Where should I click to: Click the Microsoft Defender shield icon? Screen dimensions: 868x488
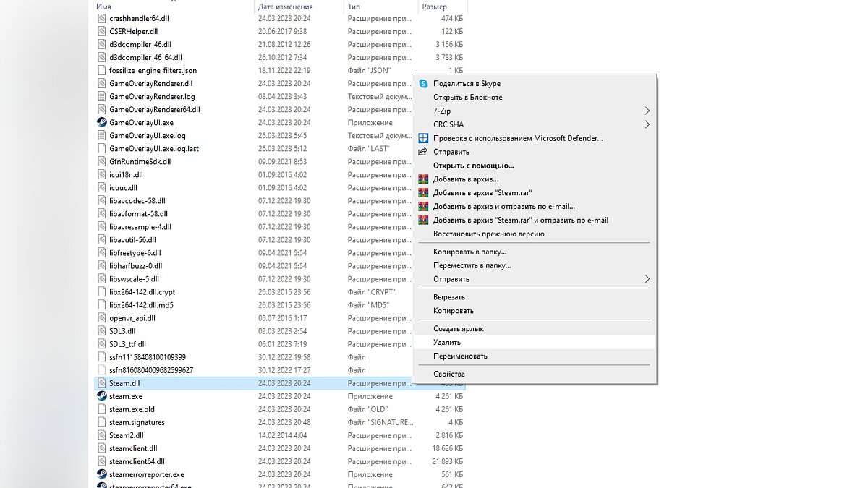point(423,138)
